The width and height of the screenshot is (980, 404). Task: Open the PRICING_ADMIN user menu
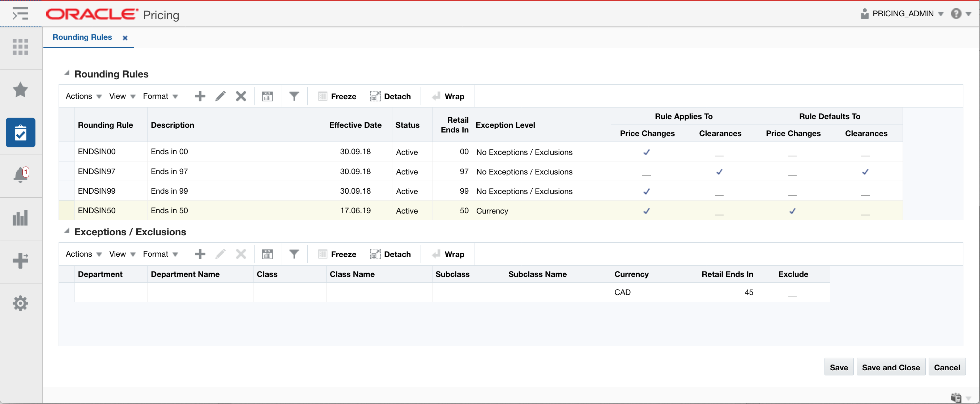click(x=902, y=14)
